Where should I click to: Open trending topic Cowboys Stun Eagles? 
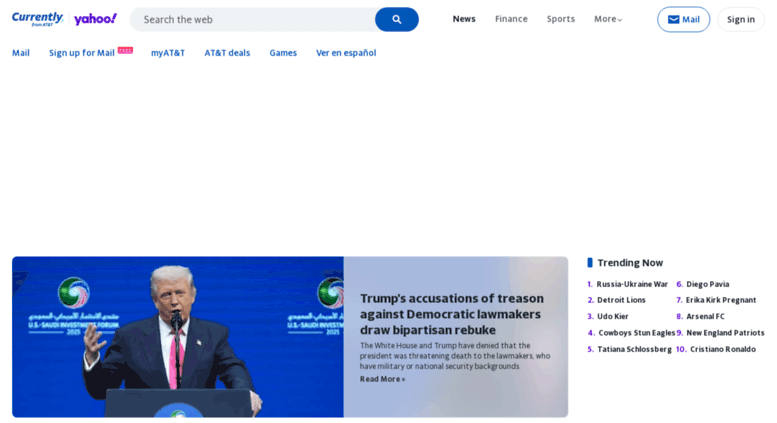point(636,332)
